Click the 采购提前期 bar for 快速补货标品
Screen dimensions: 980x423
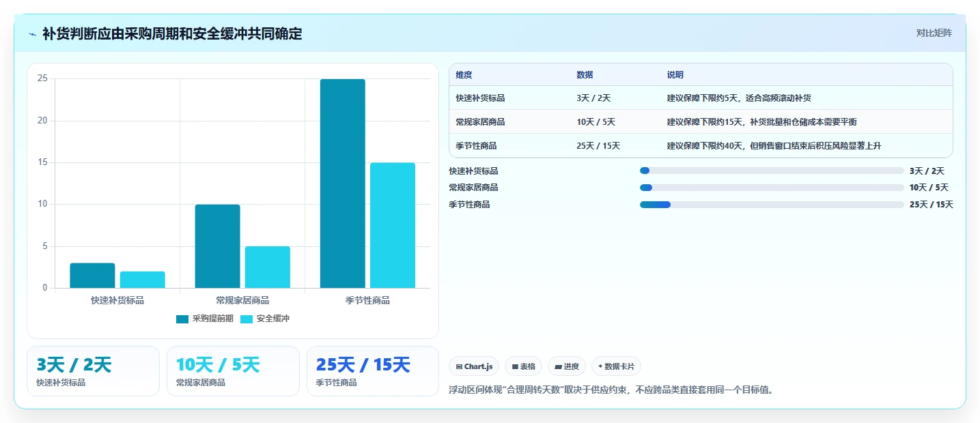[92, 276]
